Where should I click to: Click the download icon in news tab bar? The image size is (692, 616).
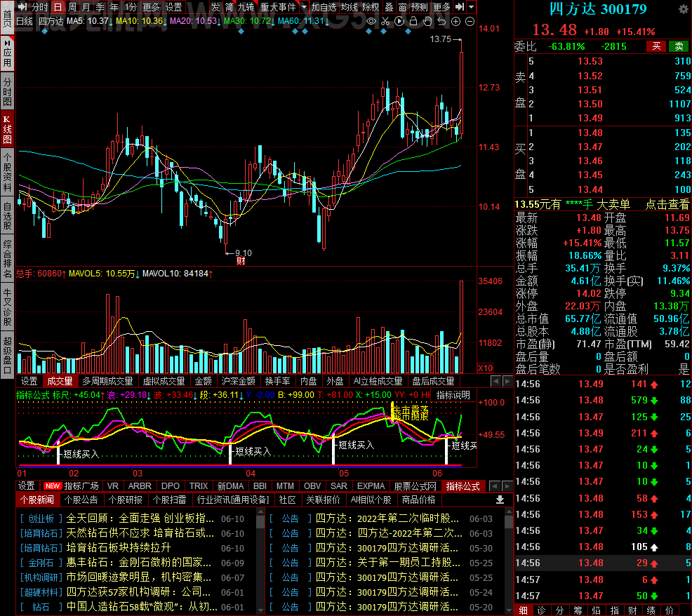pyautogui.click(x=500, y=500)
